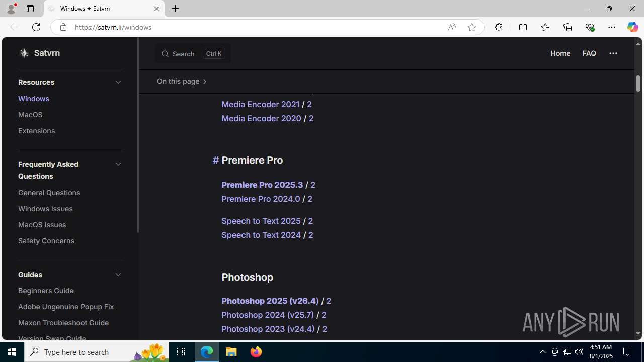Image resolution: width=644 pixels, height=362 pixels.
Task: Open Windows Issues page
Action: [x=45, y=209]
